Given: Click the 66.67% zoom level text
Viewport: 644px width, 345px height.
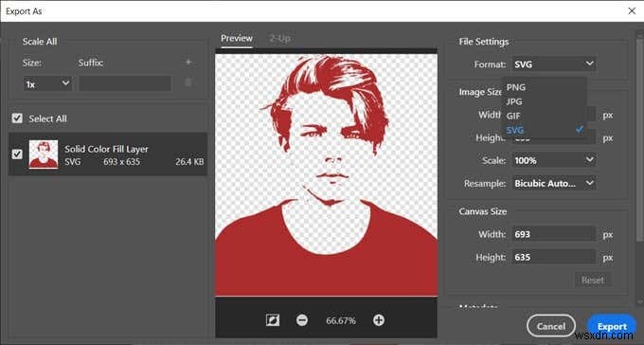Looking at the screenshot, I should click(x=341, y=320).
